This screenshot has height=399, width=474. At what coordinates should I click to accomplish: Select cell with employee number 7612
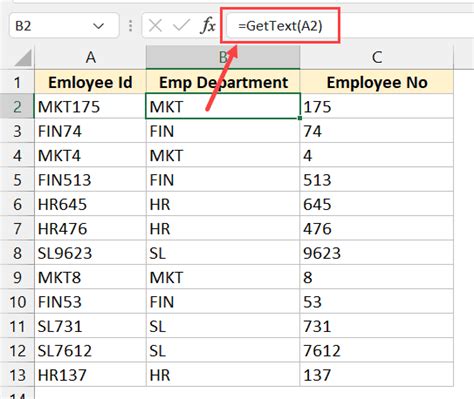click(377, 350)
